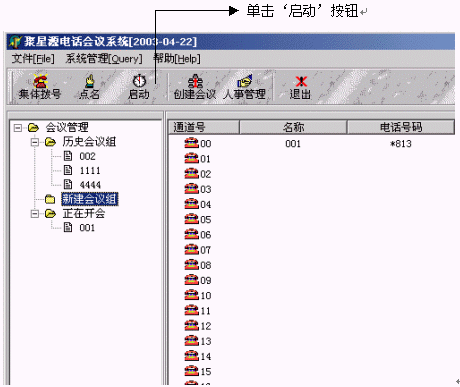The height and width of the screenshot is (387, 460).
Task: Select meeting 001 under 正在开会
Action: pyautogui.click(x=87, y=228)
